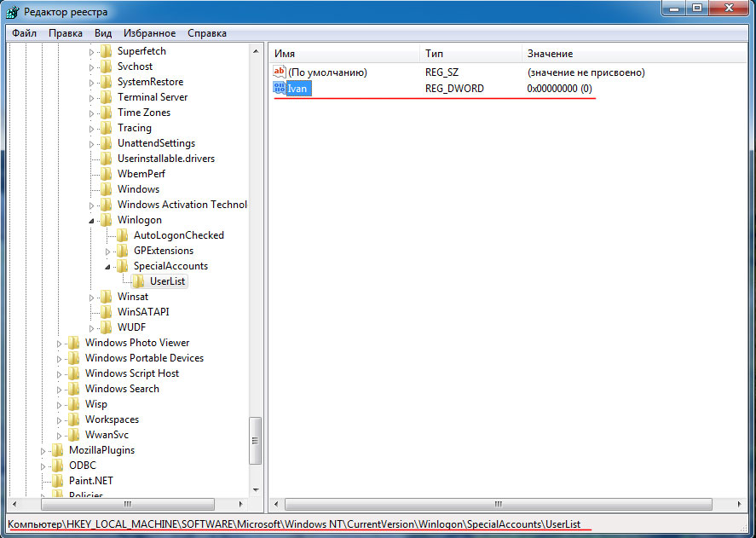756x538 pixels.
Task: Select the Windows Portable Devices key
Action: [x=145, y=358]
